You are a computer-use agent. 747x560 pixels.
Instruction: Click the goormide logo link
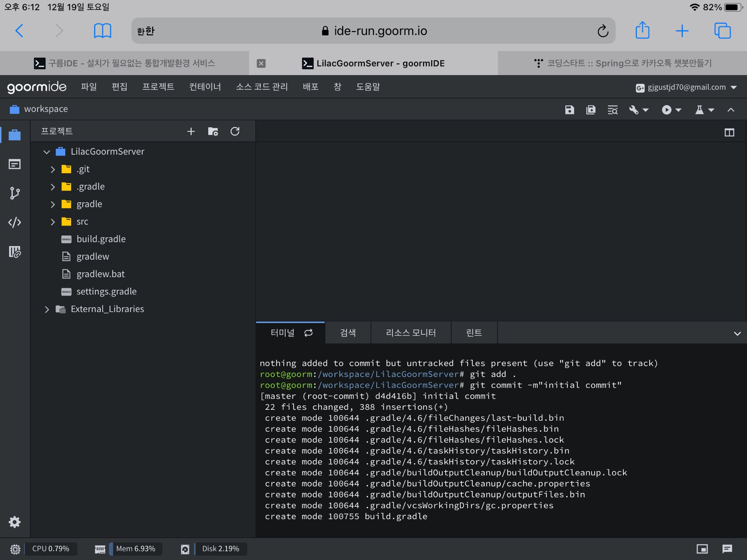[x=37, y=87]
